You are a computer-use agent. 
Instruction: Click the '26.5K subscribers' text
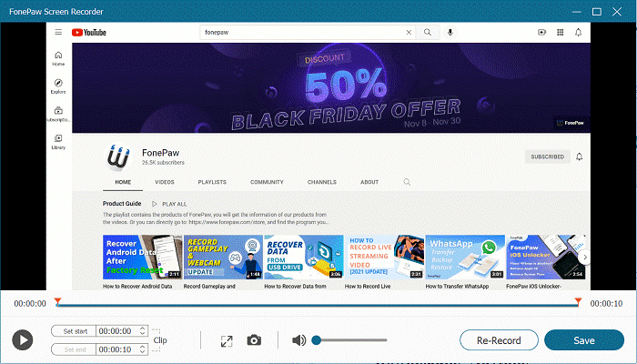163,163
